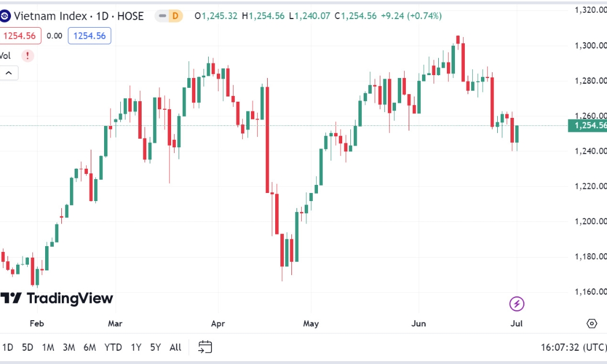Click the red 1254.56 sell price button
607x364 pixels.
click(19, 36)
